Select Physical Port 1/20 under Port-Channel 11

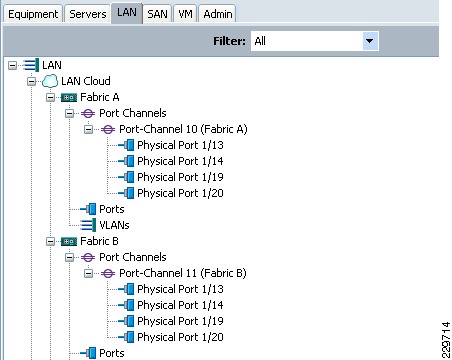tap(180, 337)
